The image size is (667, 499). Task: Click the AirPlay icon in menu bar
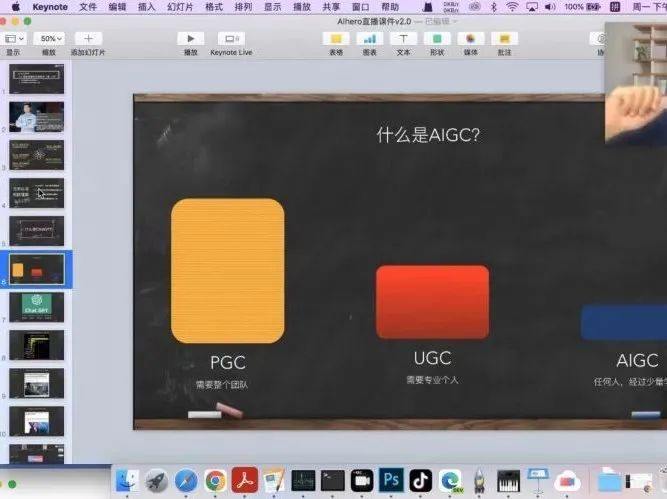point(532,7)
